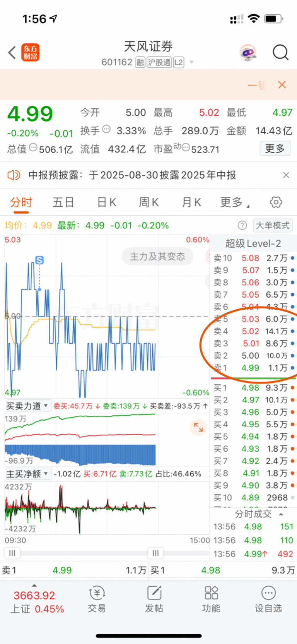Viewport: 297px width, 644px height.
Task: Tap the 13:56 4.99 492 trade row
Action: 254,554
